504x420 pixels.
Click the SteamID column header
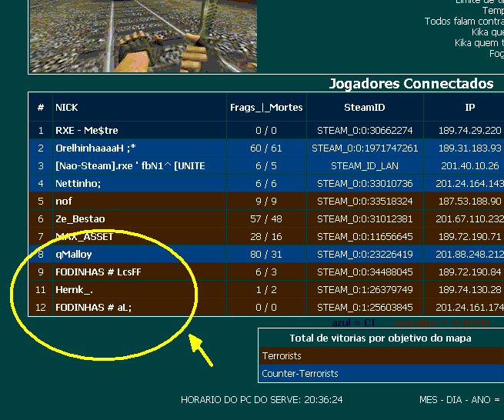tap(365, 107)
